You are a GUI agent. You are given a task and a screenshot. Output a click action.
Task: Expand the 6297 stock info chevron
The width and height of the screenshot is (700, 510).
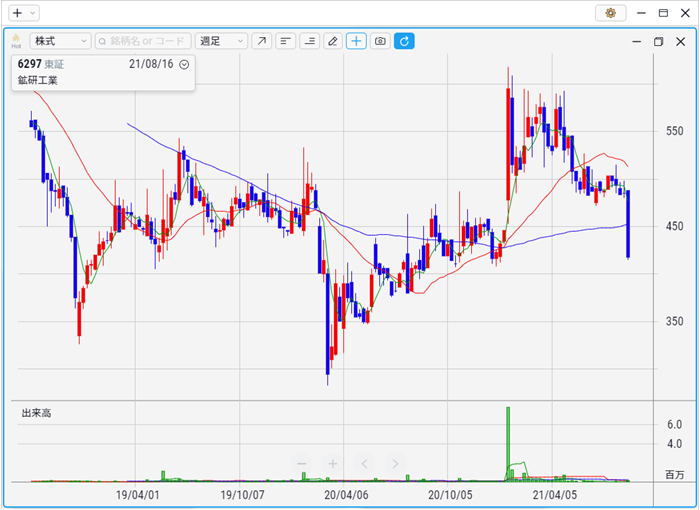coord(184,65)
